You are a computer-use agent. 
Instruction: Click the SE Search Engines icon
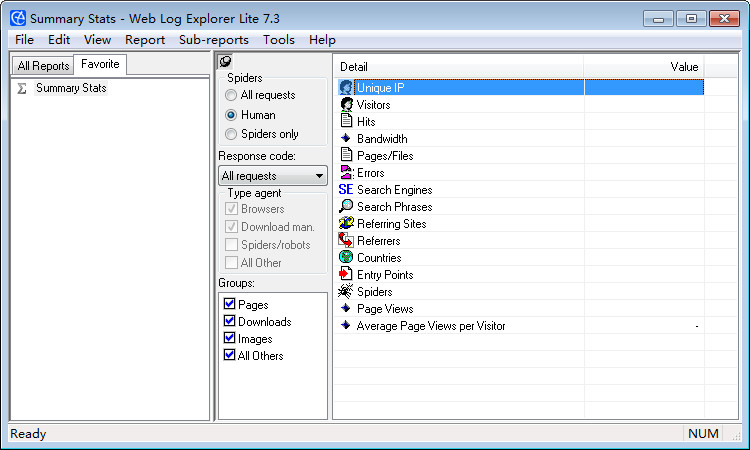pos(346,189)
